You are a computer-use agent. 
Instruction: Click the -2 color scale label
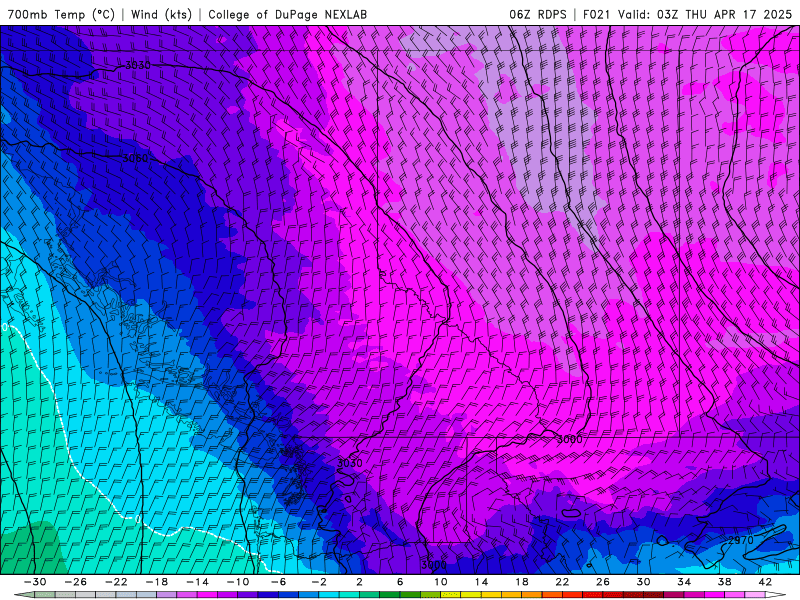click(319, 582)
